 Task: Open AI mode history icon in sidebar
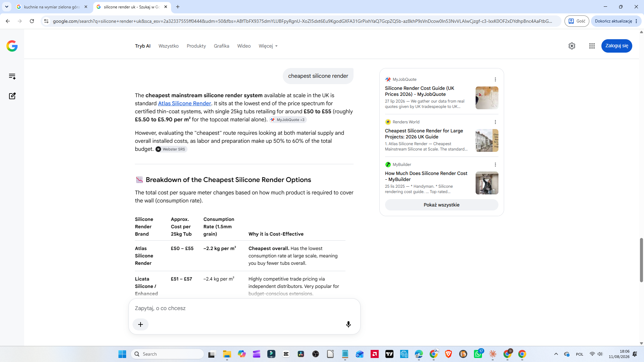[12, 76]
